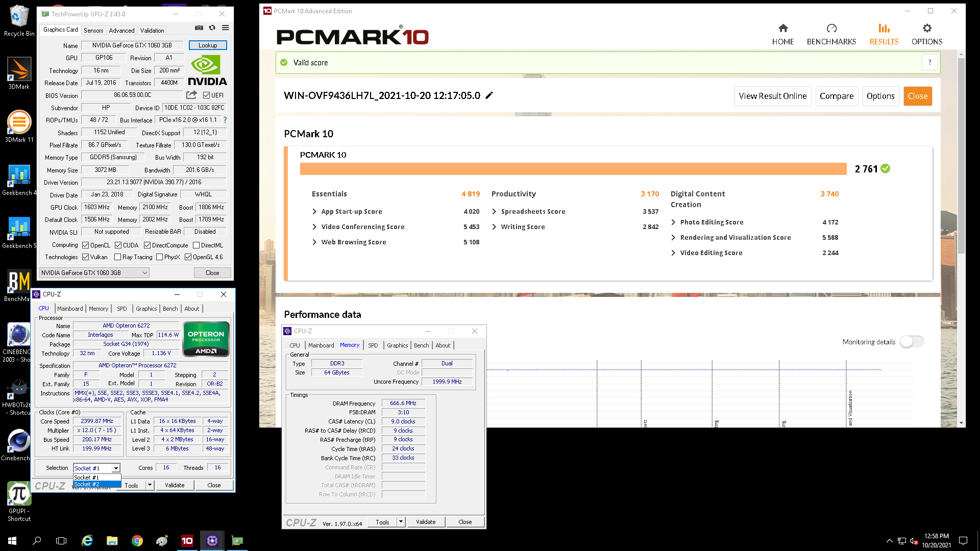Screen dimensions: 980x551
Task: Open taskbar search magnifier
Action: coord(37,541)
